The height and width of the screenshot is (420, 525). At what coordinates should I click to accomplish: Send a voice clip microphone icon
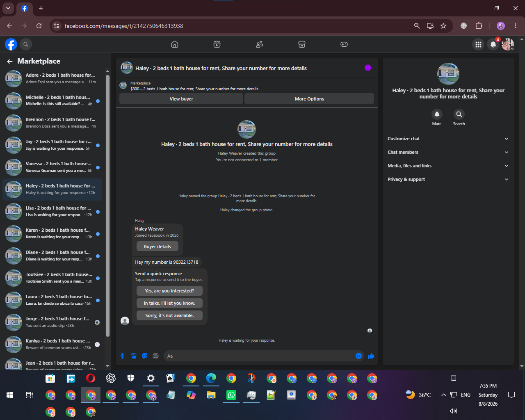tap(122, 356)
